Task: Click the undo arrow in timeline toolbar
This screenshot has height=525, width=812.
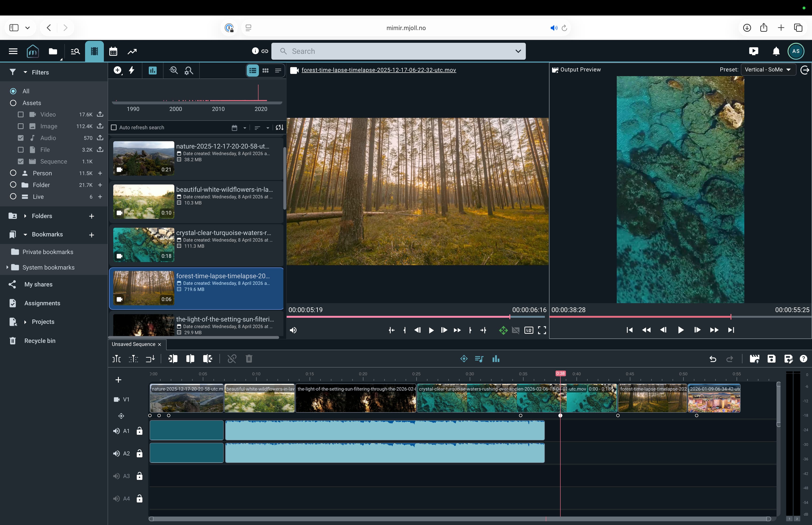Action: coord(713,359)
